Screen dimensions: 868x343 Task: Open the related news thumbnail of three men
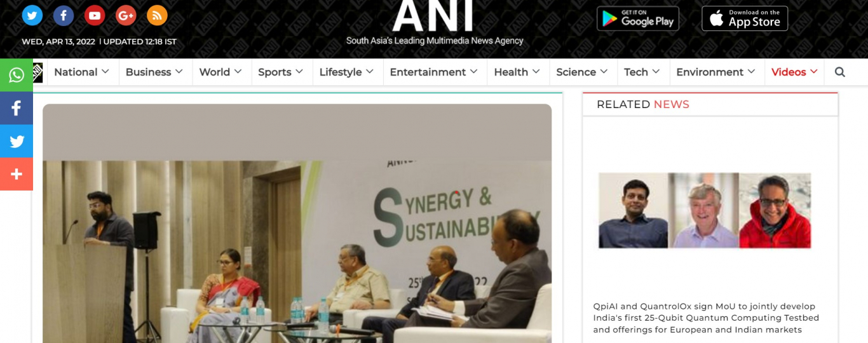coord(705,210)
